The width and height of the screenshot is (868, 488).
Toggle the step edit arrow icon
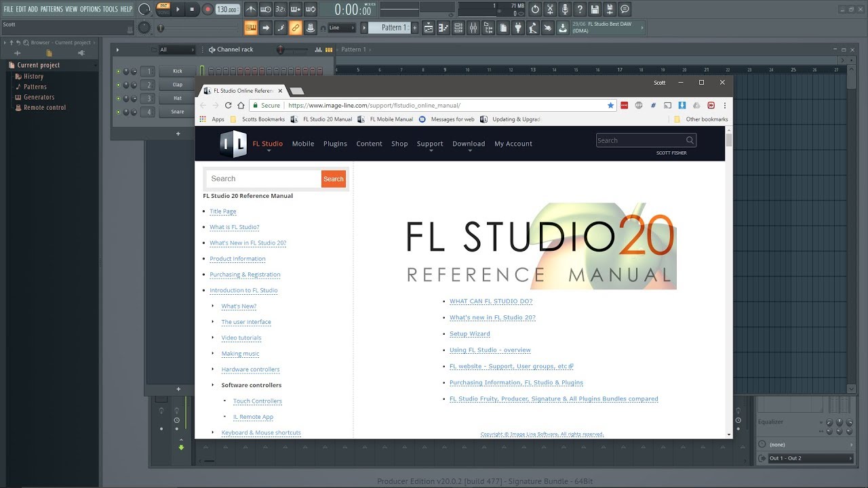(x=266, y=28)
